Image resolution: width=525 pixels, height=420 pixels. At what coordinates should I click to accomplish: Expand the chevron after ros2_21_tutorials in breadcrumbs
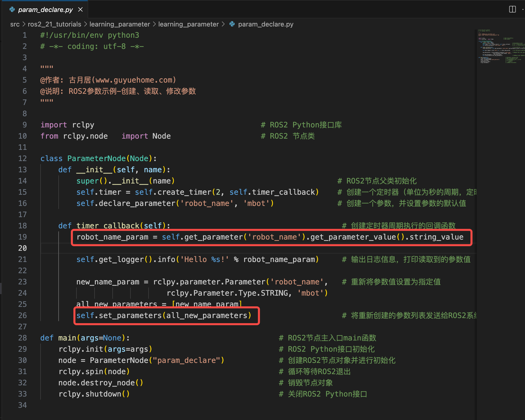click(85, 24)
